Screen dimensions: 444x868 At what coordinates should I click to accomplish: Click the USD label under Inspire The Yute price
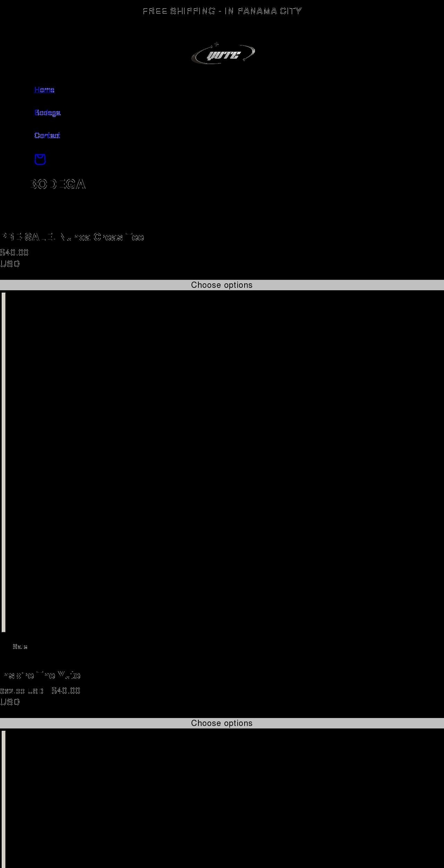coord(10,702)
